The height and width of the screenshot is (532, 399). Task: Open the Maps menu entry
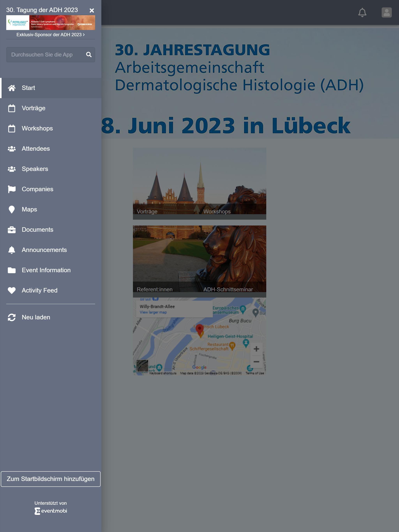(x=50, y=209)
